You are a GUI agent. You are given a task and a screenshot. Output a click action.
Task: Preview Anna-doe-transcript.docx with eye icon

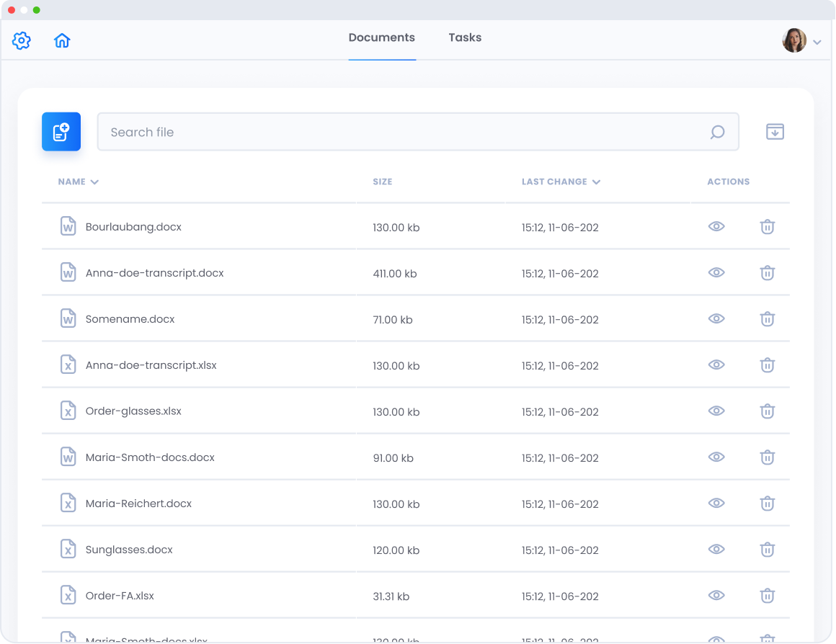pos(716,273)
